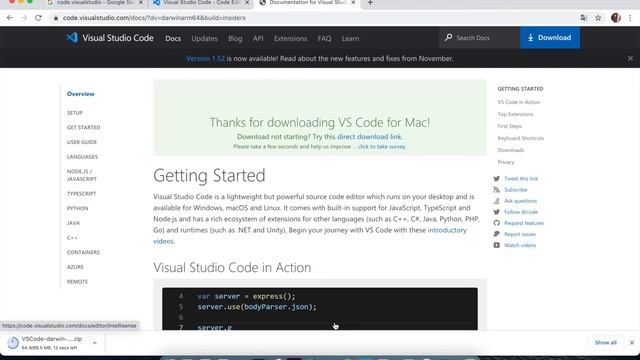Click YouTube icon beside Watch videos

pyautogui.click(x=496, y=245)
